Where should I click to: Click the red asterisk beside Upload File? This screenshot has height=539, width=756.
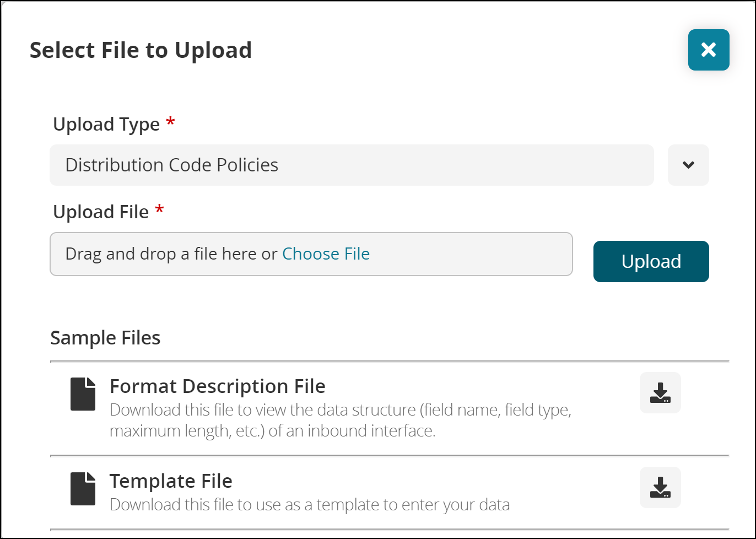[x=159, y=209]
